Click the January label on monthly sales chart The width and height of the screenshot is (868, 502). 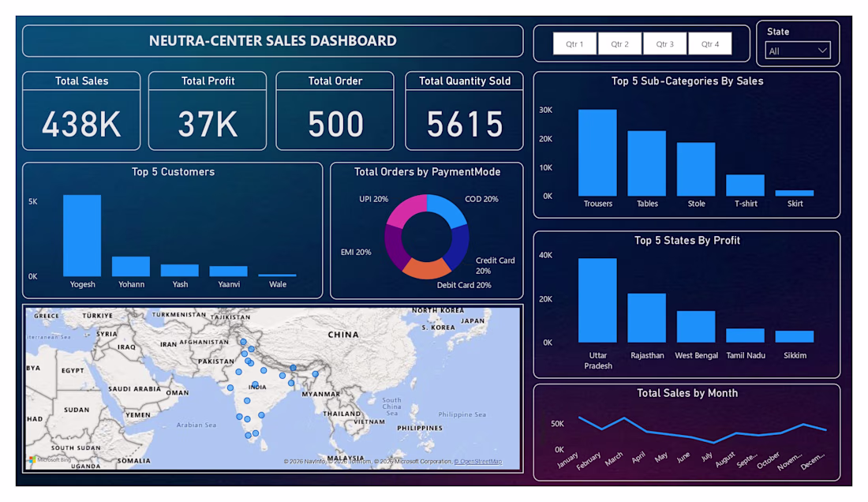pos(568,460)
